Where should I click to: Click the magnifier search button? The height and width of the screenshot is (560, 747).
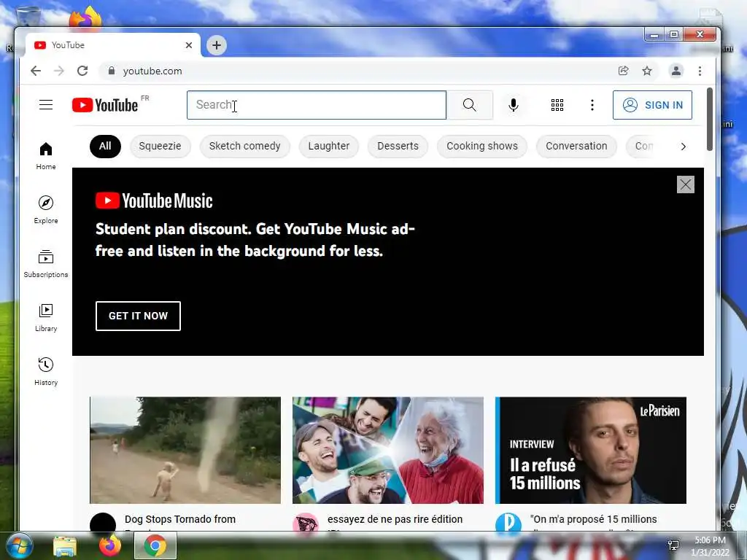[469, 105]
